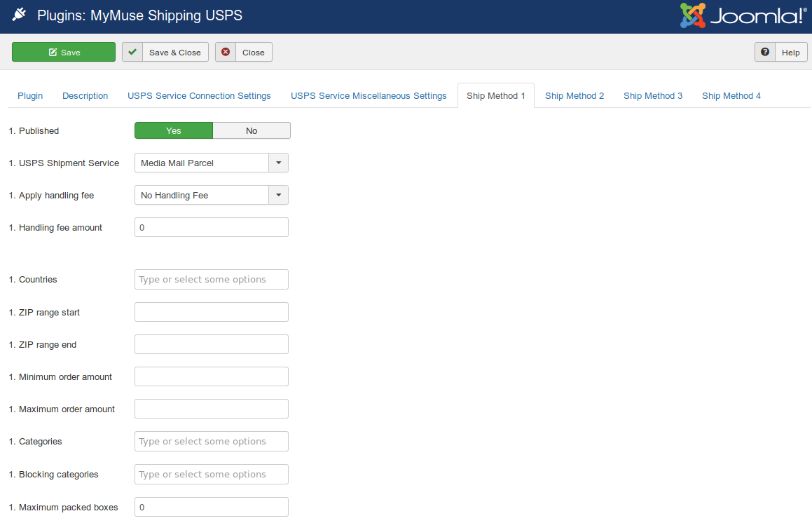This screenshot has height=523, width=812.
Task: Open Help for this plugin
Action: 790,51
